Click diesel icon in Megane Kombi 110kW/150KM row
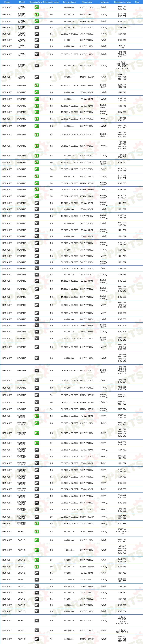The image size is (143, 644). [37, 517]
